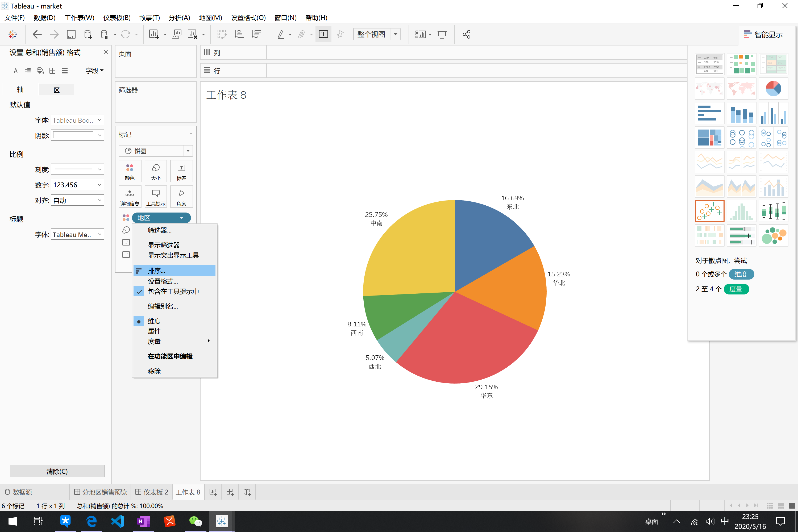The image size is (798, 532).
Task: Click the Undo back arrow icon
Action: tap(37, 34)
